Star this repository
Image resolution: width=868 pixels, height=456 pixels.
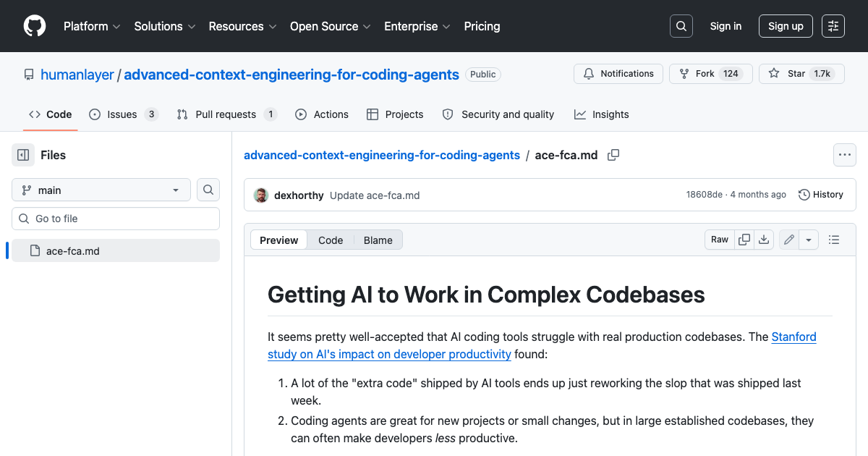801,74
